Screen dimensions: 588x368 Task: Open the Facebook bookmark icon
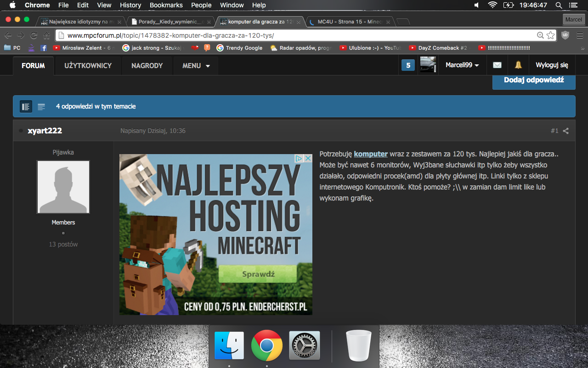(44, 48)
